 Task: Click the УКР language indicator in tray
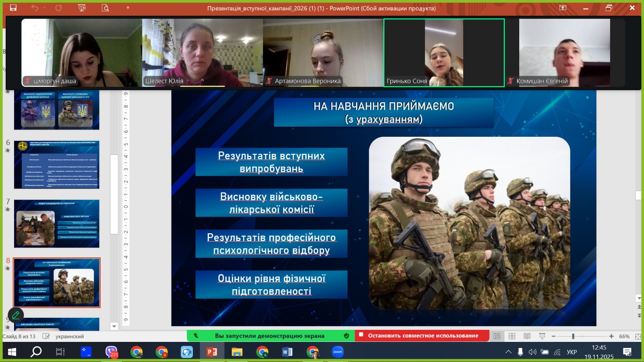click(572, 352)
